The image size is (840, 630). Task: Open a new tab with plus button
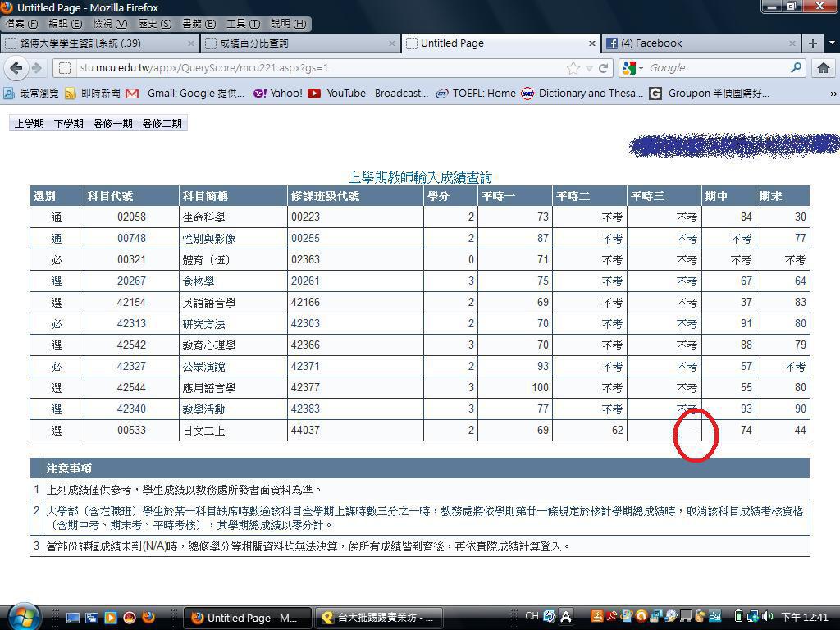coord(812,43)
